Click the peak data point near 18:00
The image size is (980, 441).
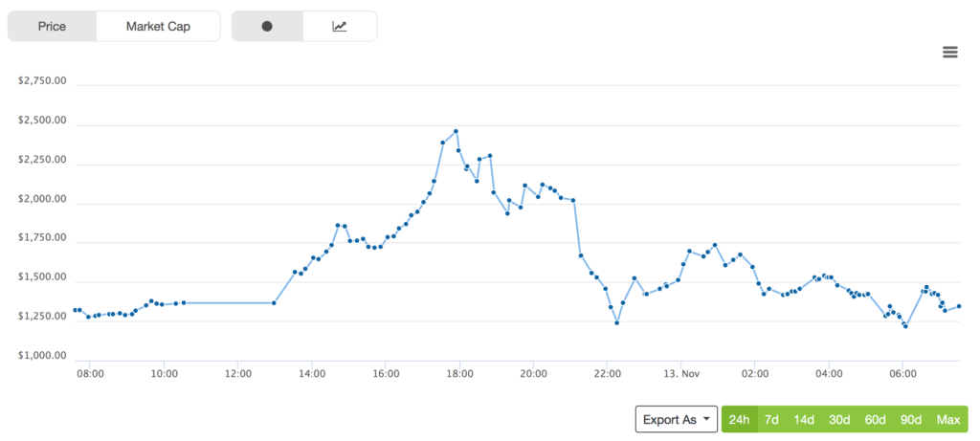pos(456,131)
